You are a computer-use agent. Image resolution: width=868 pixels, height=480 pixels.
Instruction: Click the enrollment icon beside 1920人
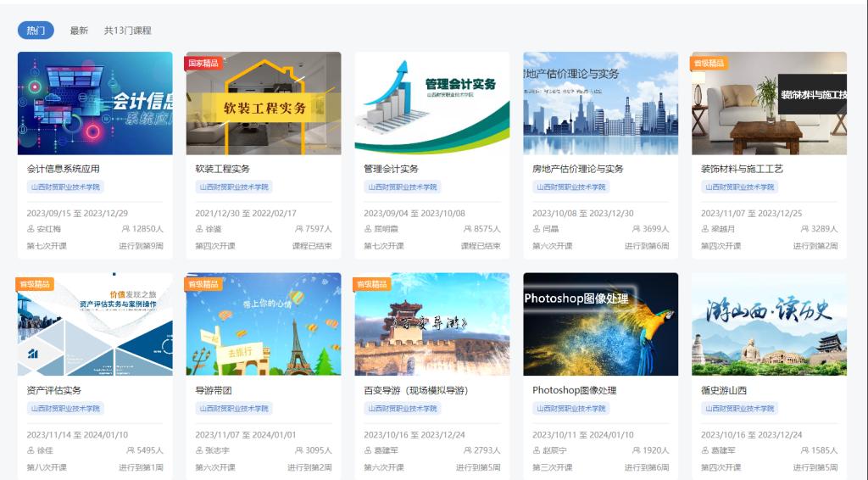(x=636, y=450)
